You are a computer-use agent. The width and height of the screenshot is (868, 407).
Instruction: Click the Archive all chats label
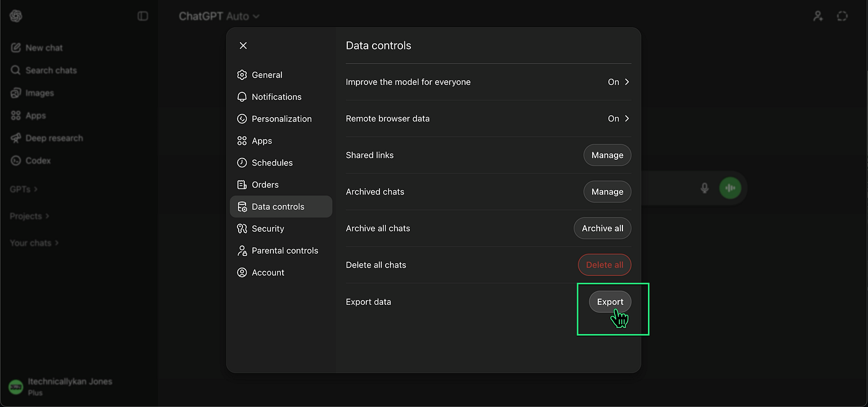[x=378, y=229]
